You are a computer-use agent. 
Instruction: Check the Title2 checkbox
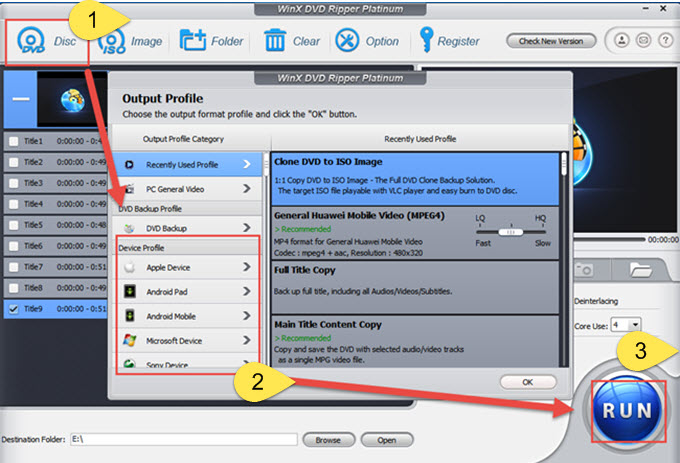[14, 162]
